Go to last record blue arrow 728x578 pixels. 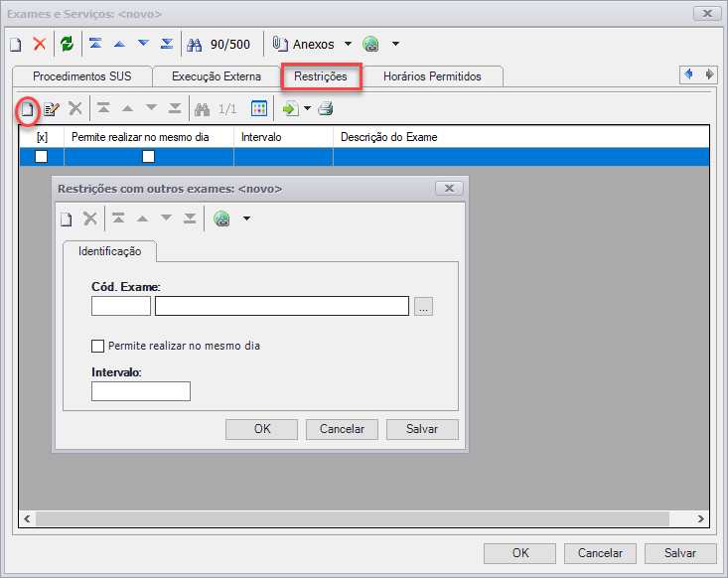[167, 44]
